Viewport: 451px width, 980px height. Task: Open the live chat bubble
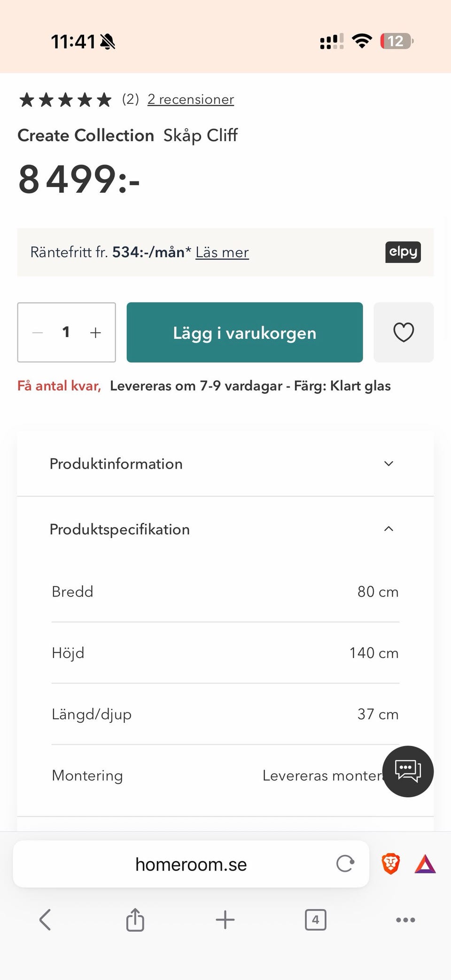coord(408,771)
